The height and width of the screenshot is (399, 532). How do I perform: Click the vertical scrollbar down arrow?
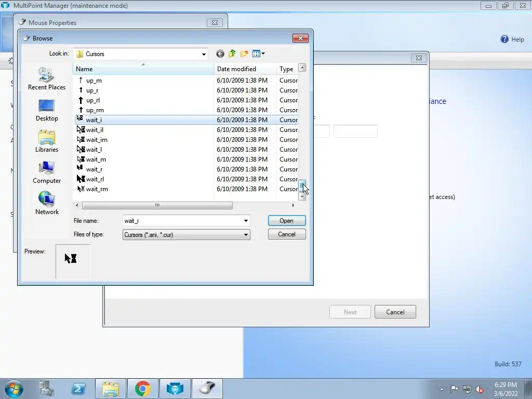coord(302,197)
